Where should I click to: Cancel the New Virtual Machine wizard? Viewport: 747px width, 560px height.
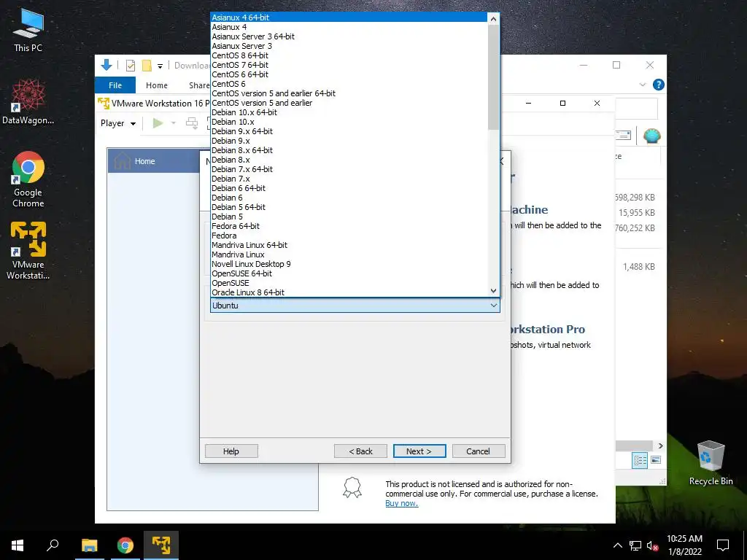[479, 451]
